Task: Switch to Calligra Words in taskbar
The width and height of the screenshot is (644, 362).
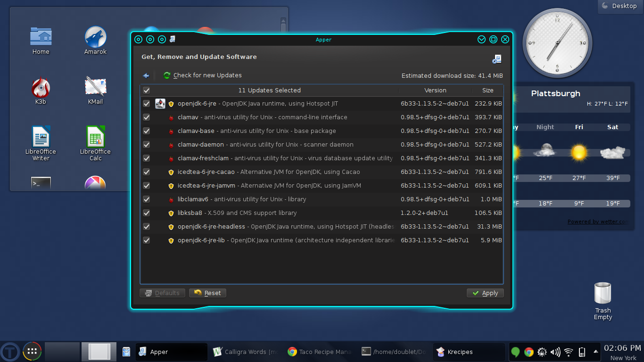Action: (x=246, y=352)
